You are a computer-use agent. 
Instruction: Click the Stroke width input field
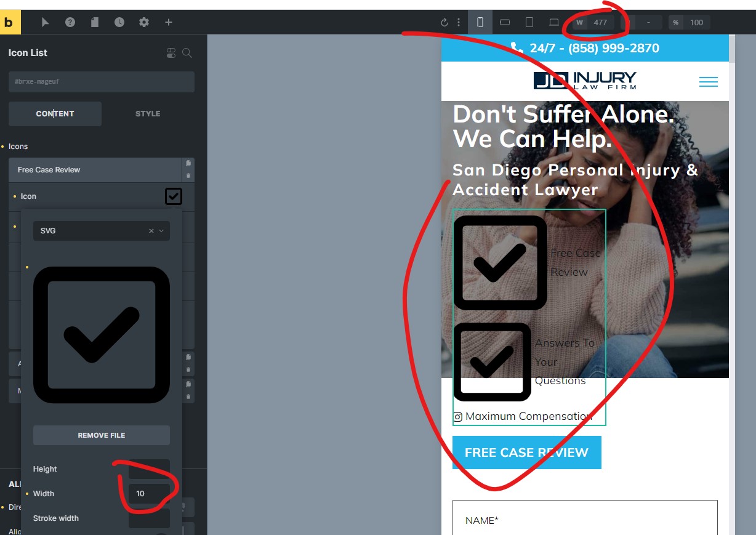tap(149, 518)
